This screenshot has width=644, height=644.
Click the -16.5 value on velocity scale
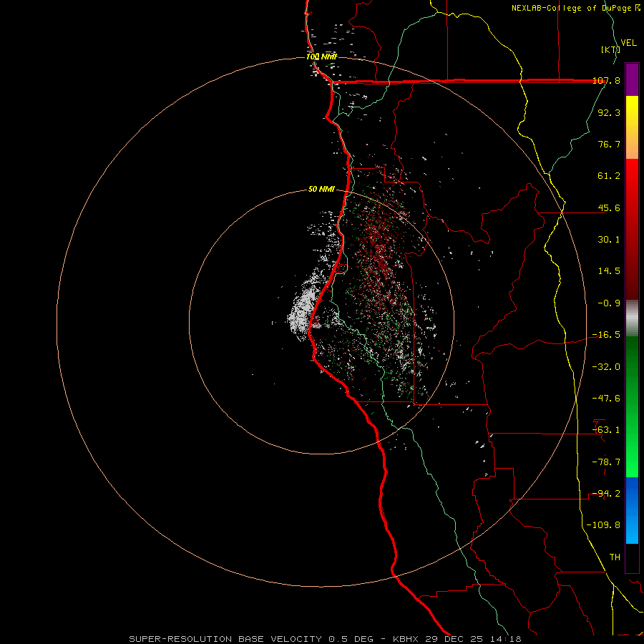pos(606,335)
